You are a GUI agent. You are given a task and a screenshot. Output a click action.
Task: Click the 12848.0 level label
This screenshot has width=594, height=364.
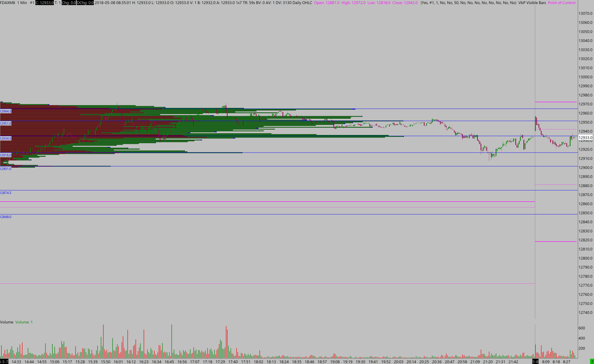6,217
